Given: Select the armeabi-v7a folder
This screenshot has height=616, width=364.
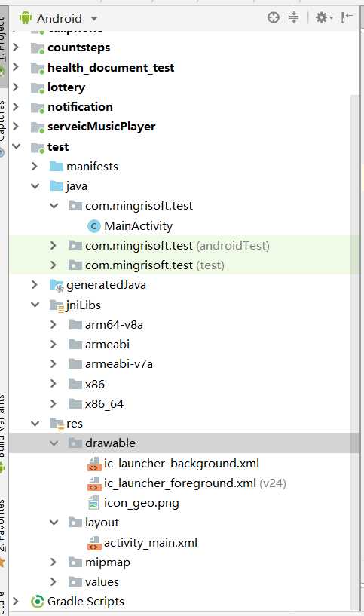Looking at the screenshot, I should [x=118, y=364].
